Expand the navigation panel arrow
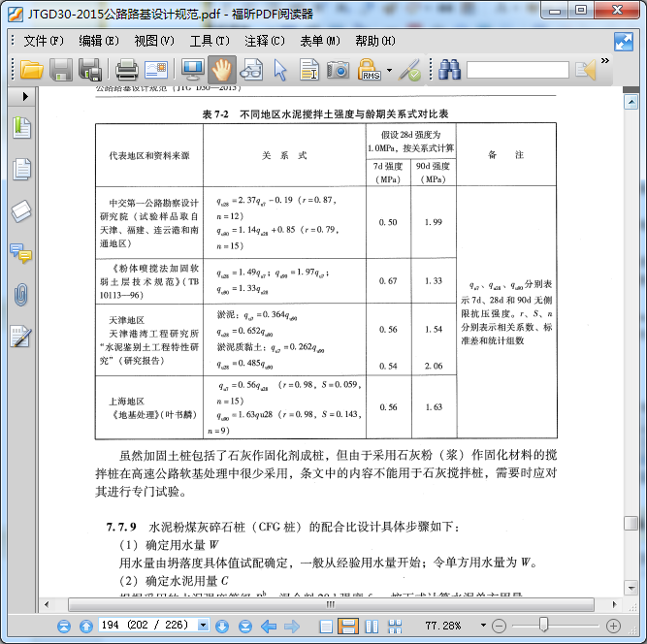 point(25,97)
